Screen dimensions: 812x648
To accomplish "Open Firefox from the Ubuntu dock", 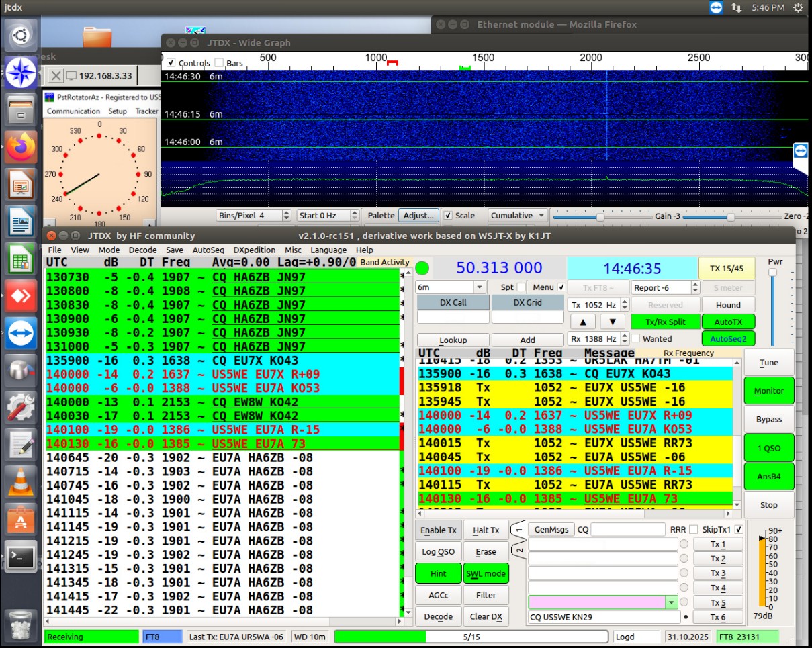I will click(x=21, y=147).
